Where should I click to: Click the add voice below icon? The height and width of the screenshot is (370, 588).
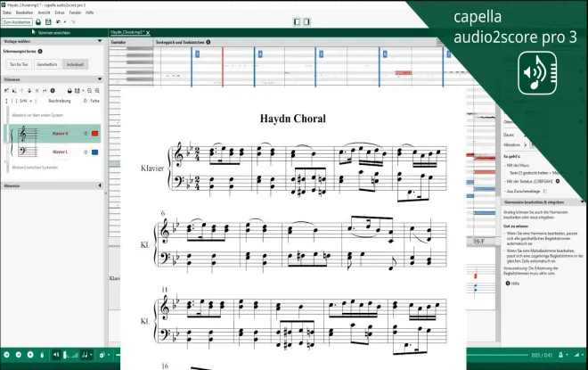point(14,90)
